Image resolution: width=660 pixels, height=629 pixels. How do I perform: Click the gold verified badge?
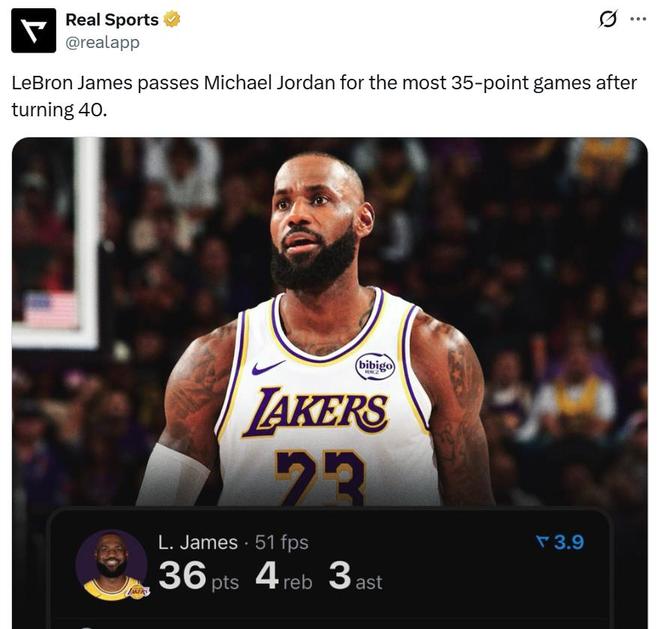tap(173, 19)
